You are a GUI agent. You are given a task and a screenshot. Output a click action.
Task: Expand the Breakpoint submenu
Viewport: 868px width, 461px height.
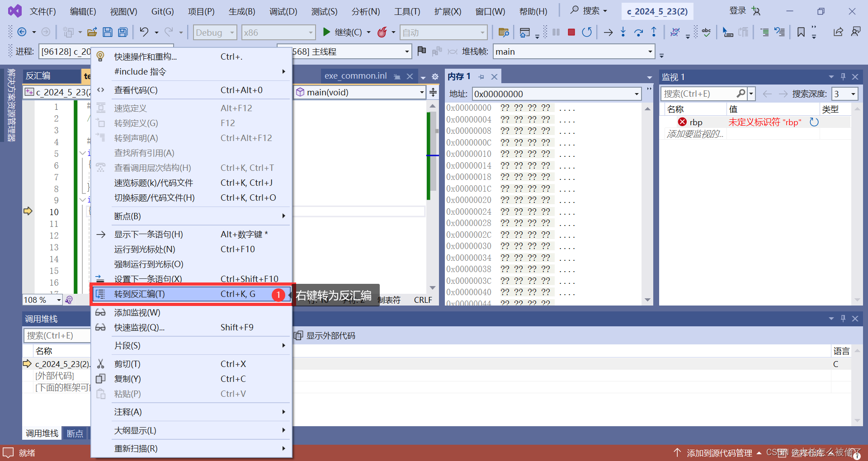[191, 216]
